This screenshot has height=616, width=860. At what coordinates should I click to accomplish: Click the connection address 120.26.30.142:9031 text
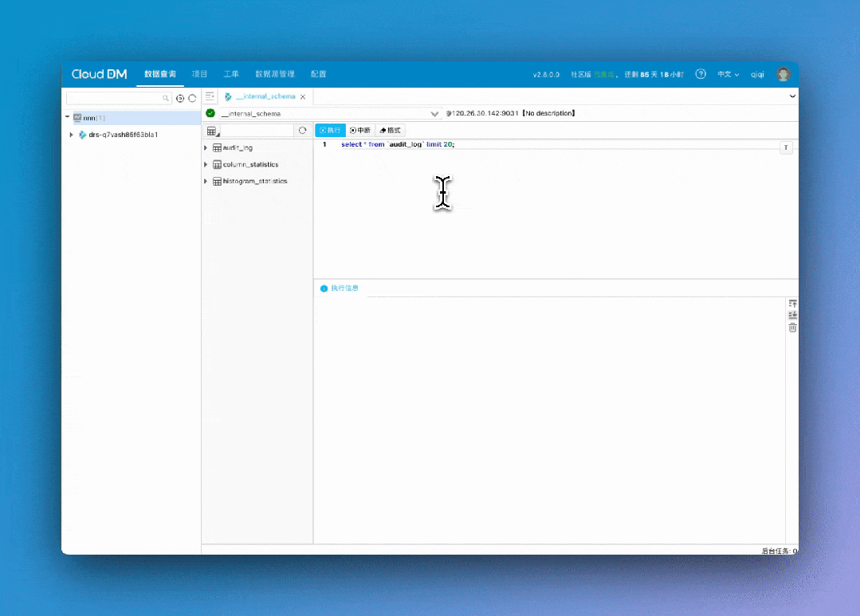[482, 113]
